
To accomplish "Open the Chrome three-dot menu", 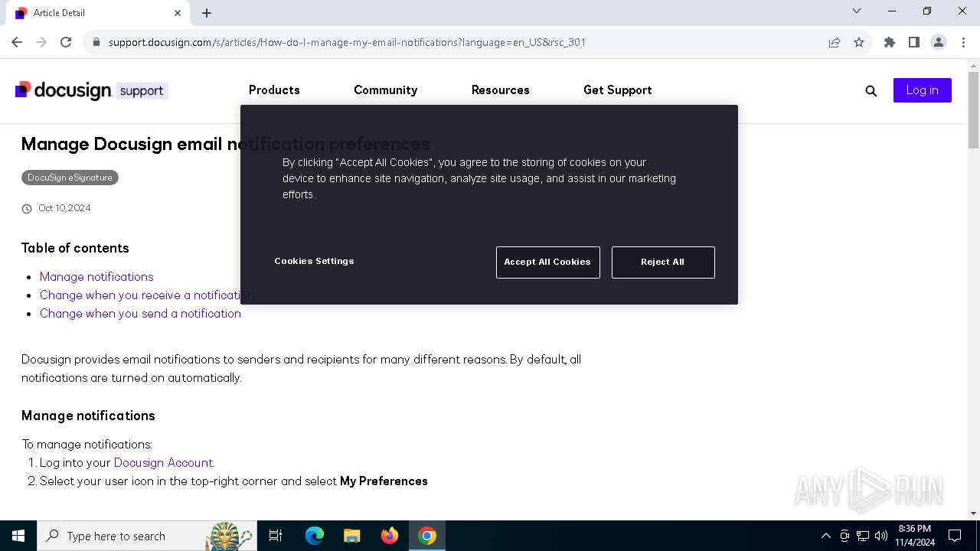I will tap(963, 42).
